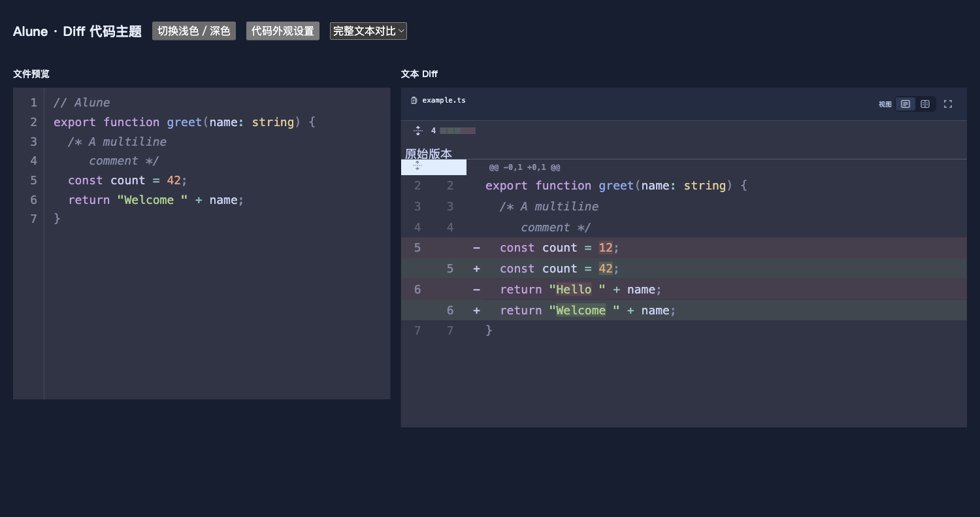Click the 原始版本 label
The height and width of the screenshot is (517, 980).
[x=429, y=154]
